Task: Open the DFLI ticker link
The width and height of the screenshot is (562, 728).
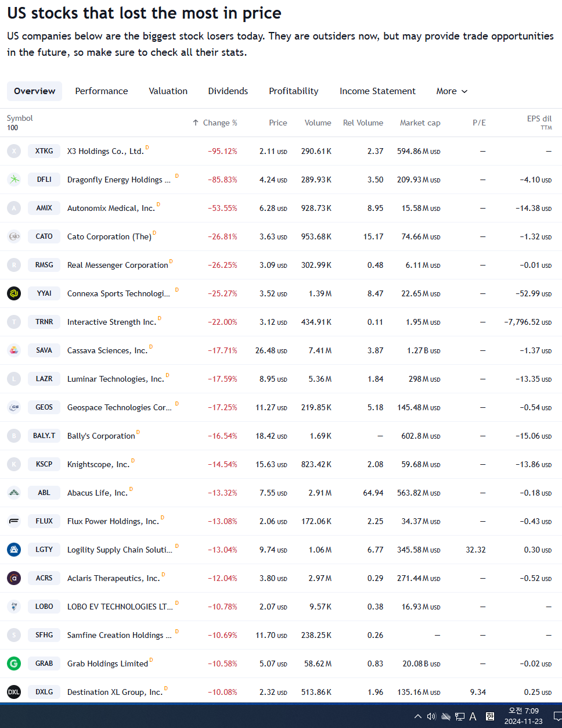Action: (x=44, y=180)
